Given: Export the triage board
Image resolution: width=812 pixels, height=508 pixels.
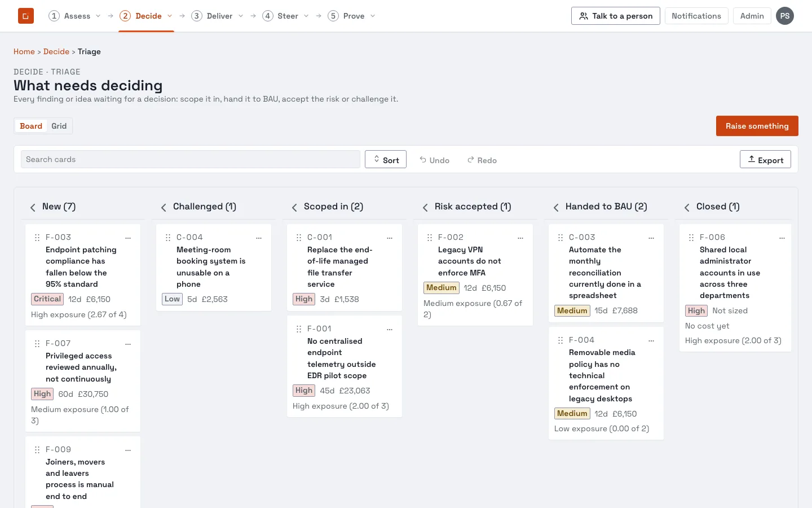Looking at the screenshot, I should tap(765, 160).
